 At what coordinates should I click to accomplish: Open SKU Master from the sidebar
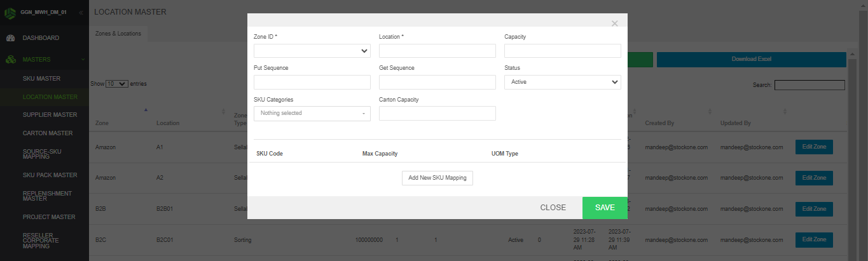pyautogui.click(x=41, y=79)
